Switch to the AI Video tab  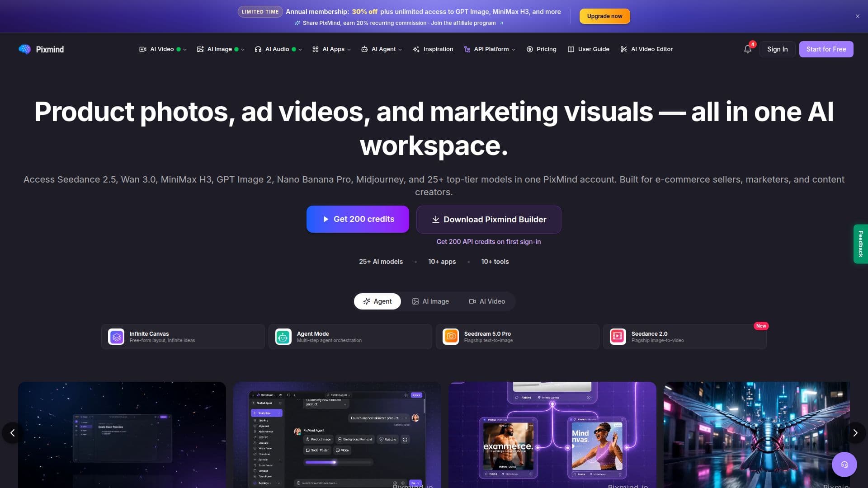click(487, 301)
